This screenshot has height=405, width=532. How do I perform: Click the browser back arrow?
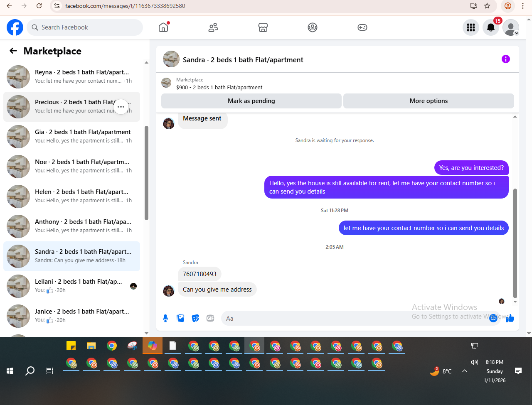coord(9,6)
